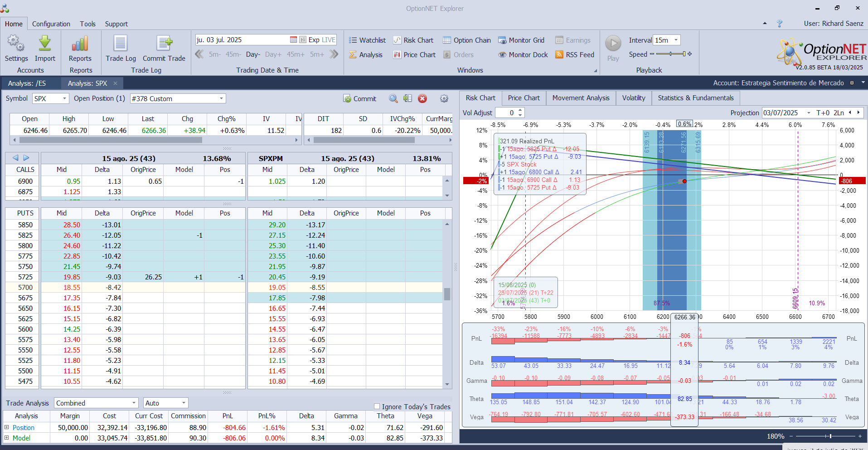Viewport: 868px width, 450px height.
Task: Go back one day with Day-
Action: 253,54
